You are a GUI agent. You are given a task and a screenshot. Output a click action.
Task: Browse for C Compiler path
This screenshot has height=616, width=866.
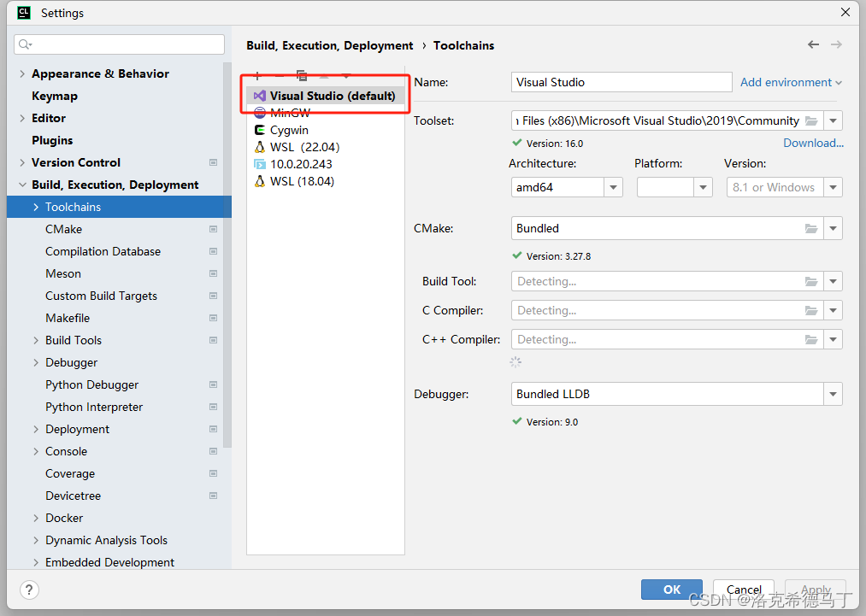pyautogui.click(x=811, y=311)
